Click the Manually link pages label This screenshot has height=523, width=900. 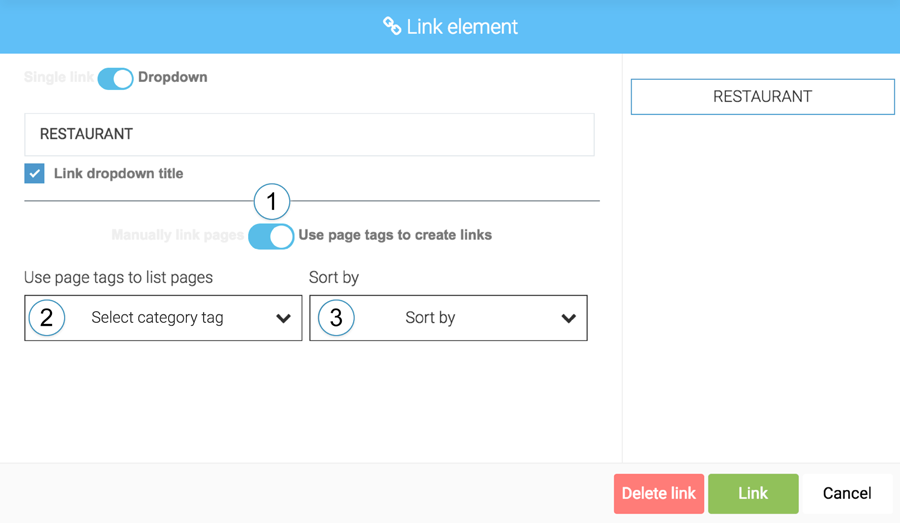pos(178,235)
